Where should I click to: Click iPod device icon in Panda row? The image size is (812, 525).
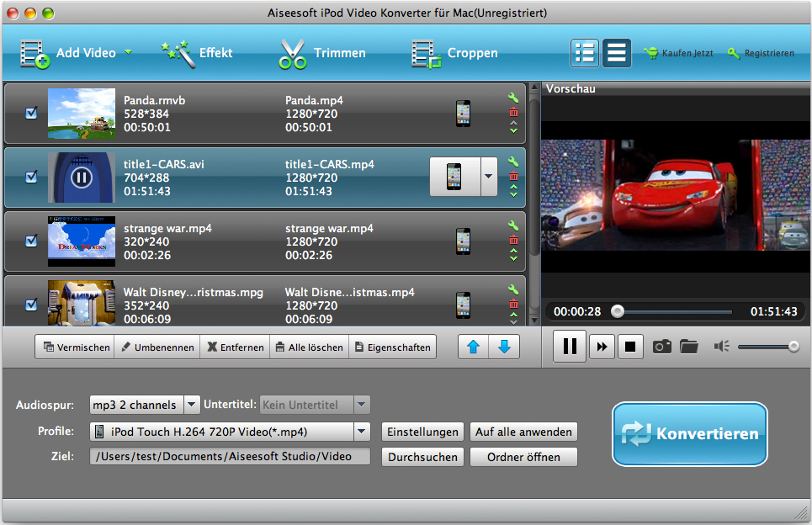coord(463,114)
